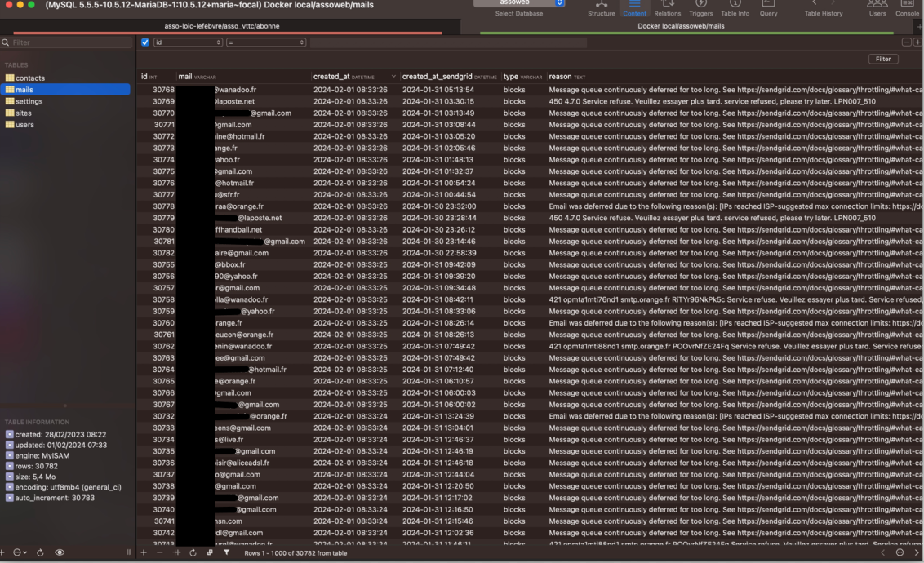Select the contacts table
The image size is (924, 563).
pos(30,78)
